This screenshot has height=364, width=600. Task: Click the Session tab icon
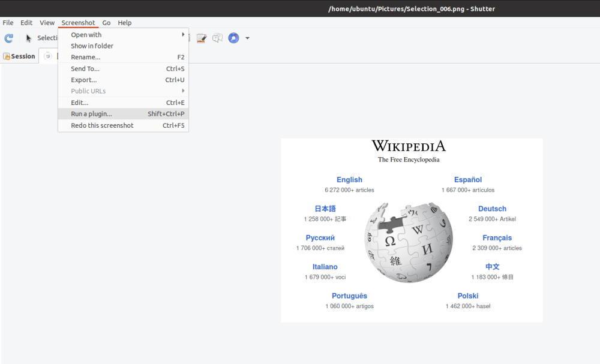click(7, 56)
